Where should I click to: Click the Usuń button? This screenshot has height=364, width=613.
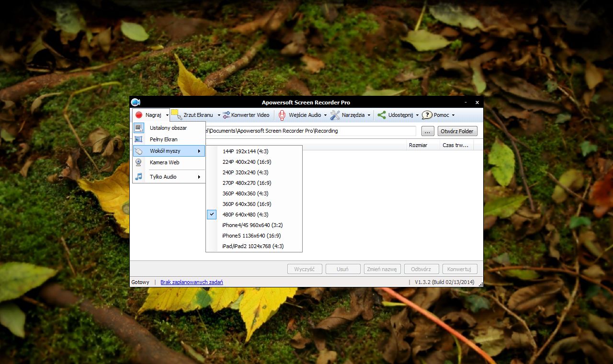click(343, 269)
